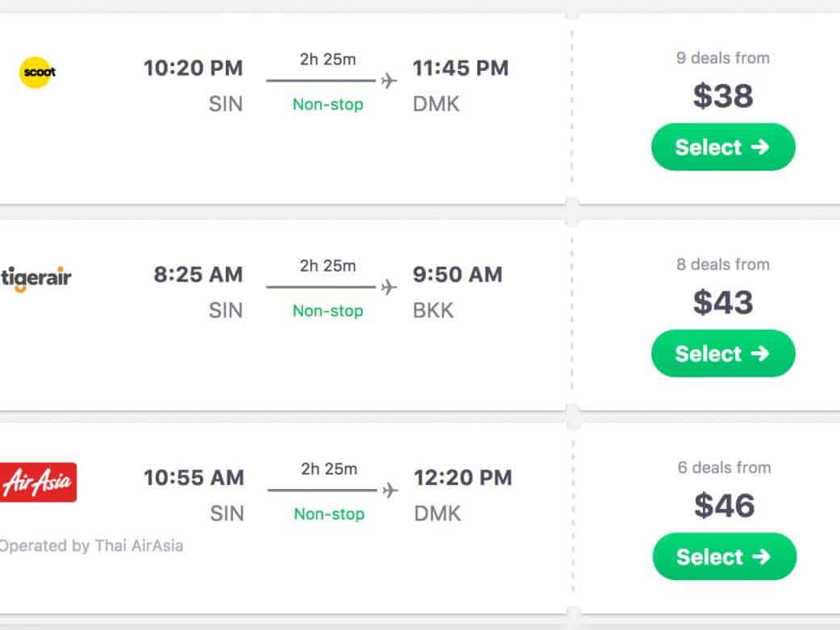Click the 12:20 PM arrival time
Viewport: 840px width, 630px height.
coord(463,478)
